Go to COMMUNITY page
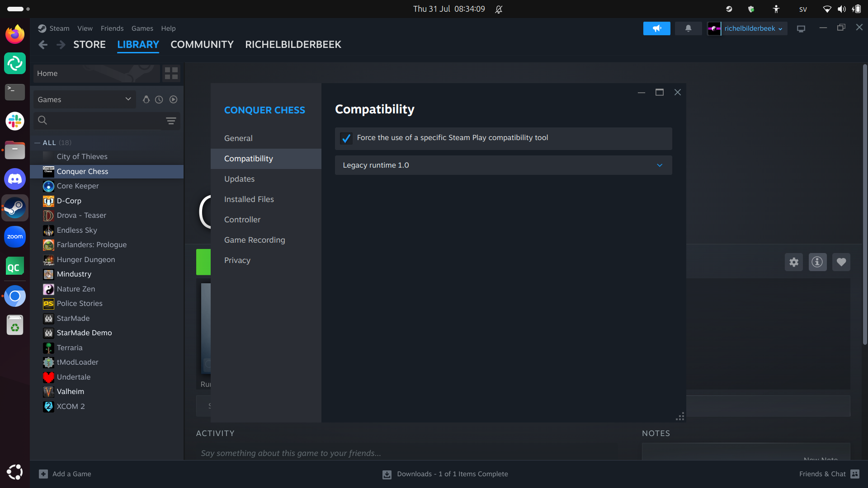The image size is (868, 488). 202,45
